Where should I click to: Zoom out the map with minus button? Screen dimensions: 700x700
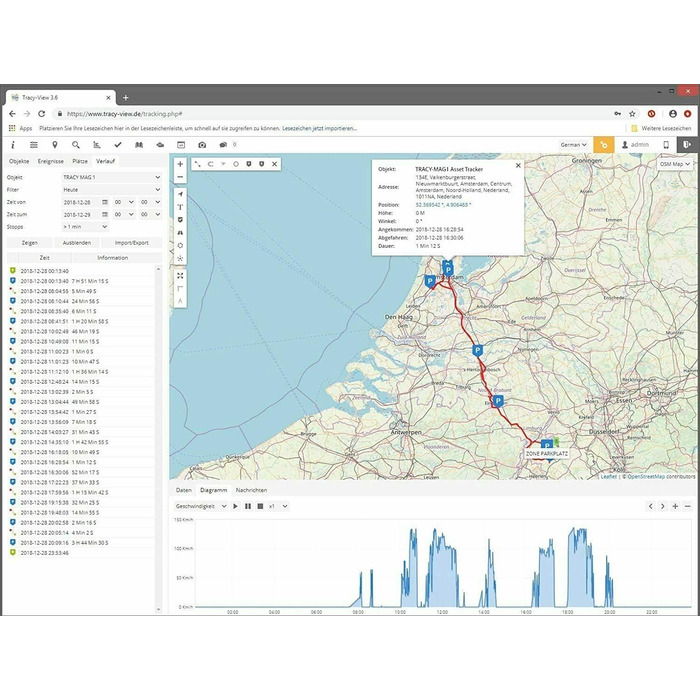pyautogui.click(x=180, y=177)
